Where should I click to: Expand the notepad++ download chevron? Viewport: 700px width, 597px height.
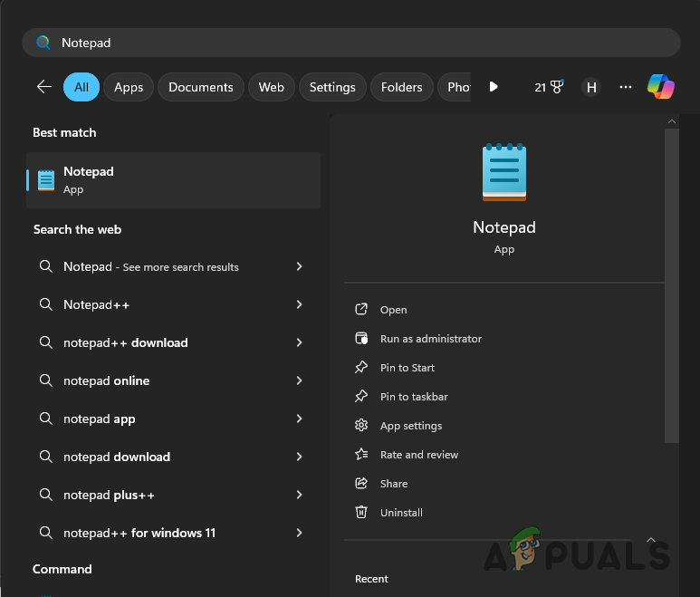[299, 342]
